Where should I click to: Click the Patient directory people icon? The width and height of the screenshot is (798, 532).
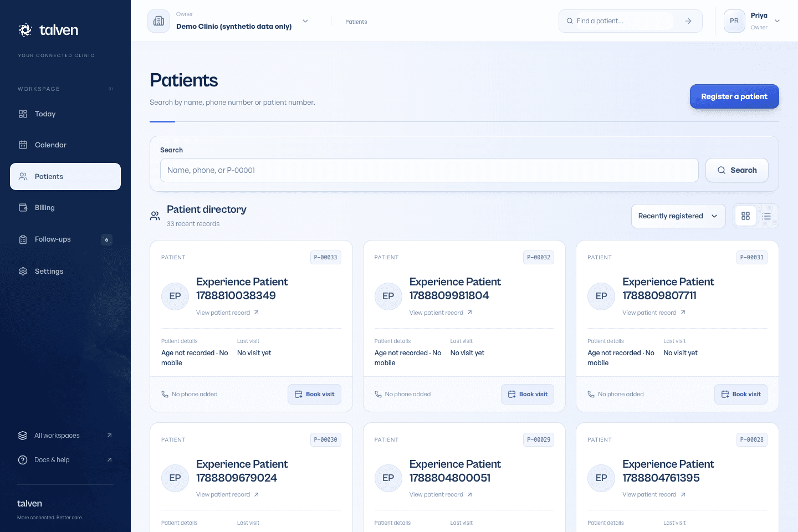tap(155, 216)
